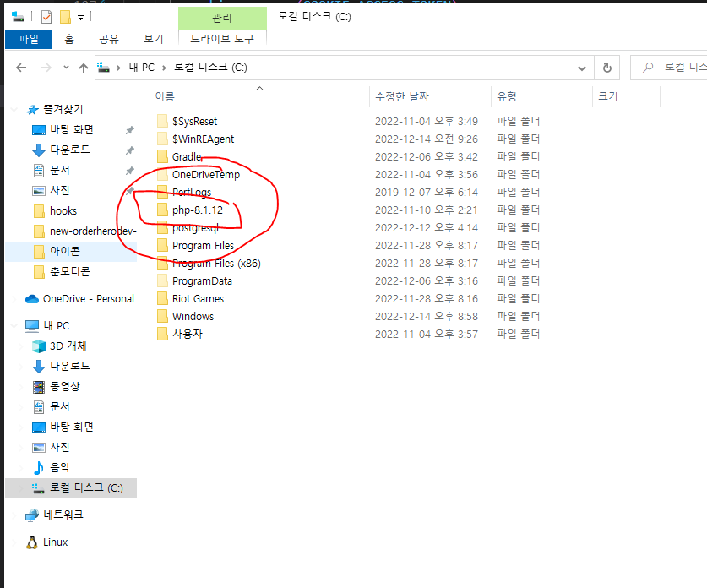This screenshot has height=588, width=707.
Task: Open the 드라이브 도구 ribbon tab
Action: pos(222,38)
